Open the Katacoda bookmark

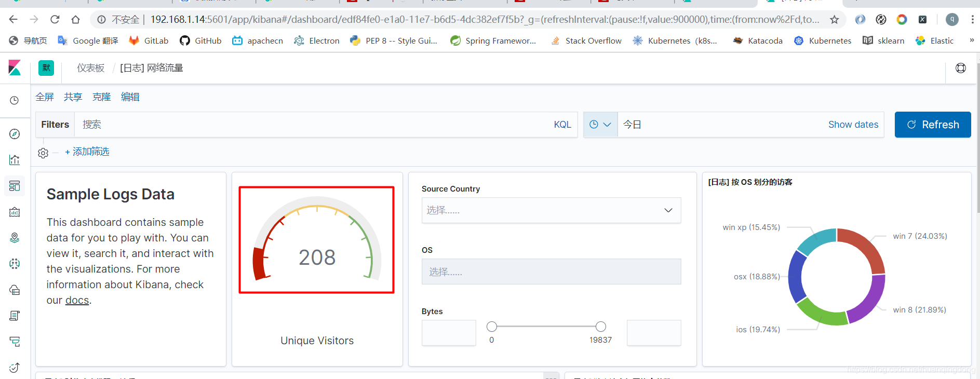click(x=758, y=40)
